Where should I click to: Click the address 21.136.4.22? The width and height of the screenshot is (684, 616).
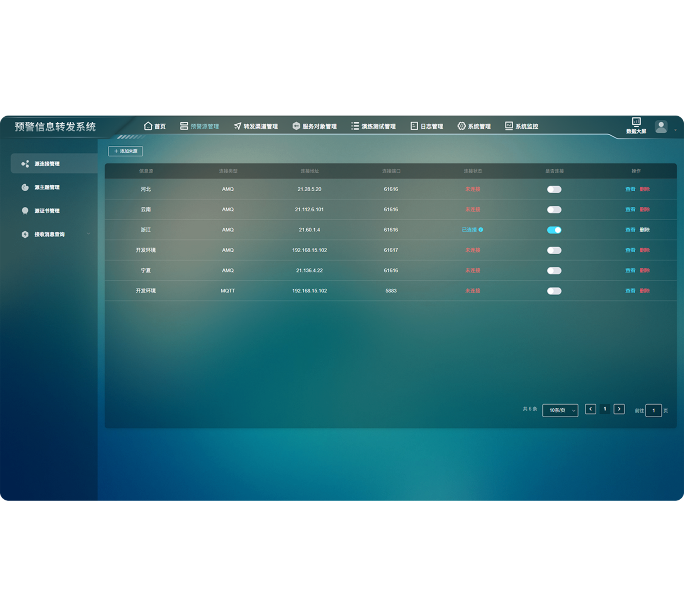click(309, 270)
